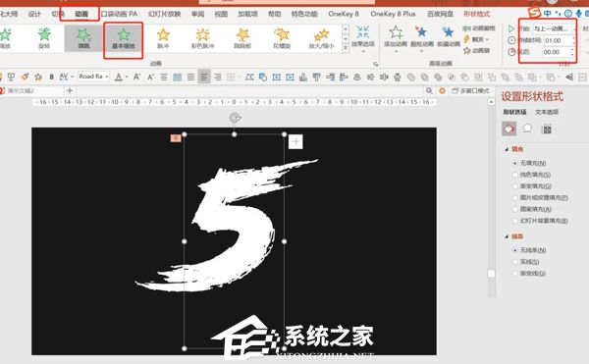Click the decrease font size icon
This screenshot has width=589, height=364.
point(150,77)
